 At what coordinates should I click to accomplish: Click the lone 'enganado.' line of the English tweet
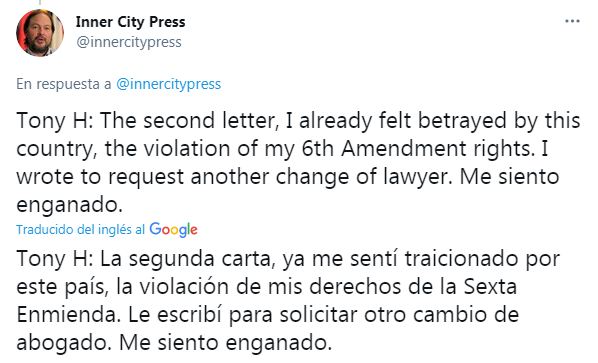(x=69, y=205)
